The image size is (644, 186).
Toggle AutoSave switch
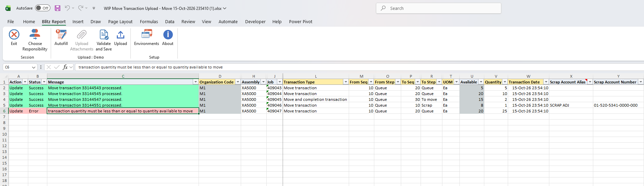(x=43, y=8)
